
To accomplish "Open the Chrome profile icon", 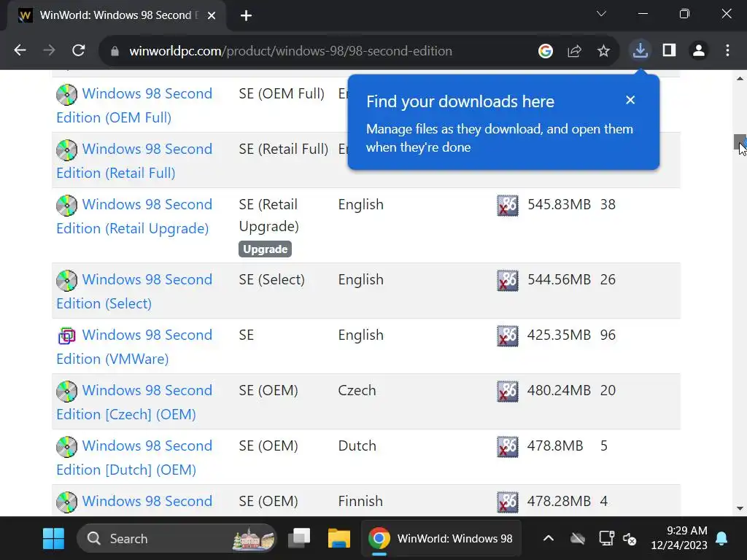I will [x=698, y=50].
